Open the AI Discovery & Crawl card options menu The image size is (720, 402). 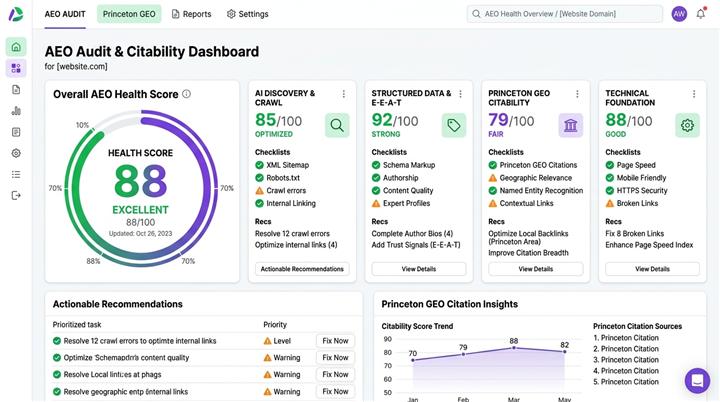(343, 94)
